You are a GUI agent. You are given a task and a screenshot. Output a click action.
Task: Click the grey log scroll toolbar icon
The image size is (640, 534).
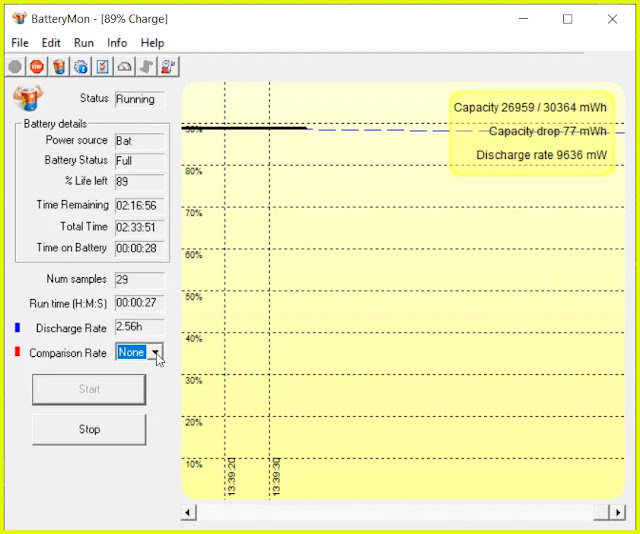coord(146,67)
